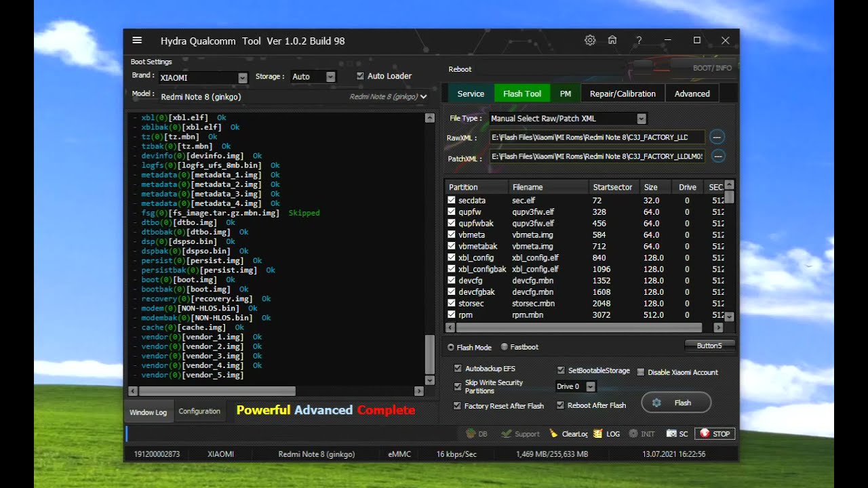Click the partition table horizontal scrollbar
The height and width of the screenshot is (488, 868).
[580, 327]
